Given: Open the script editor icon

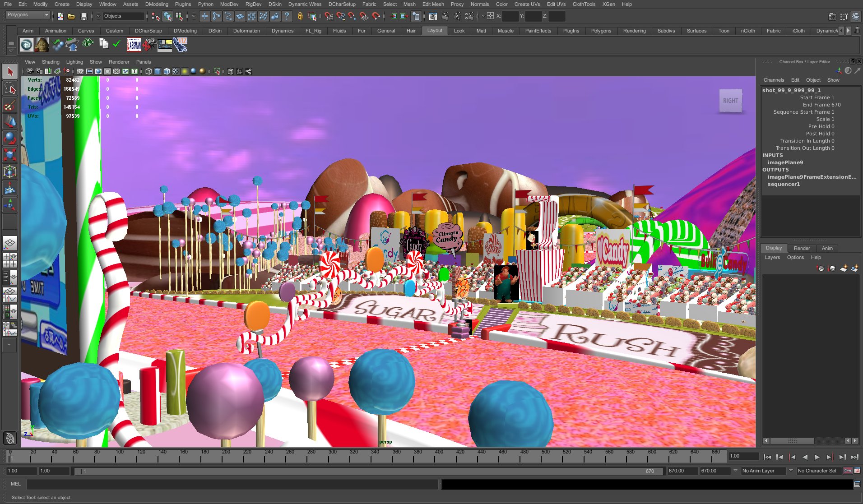Looking at the screenshot, I should pos(857,484).
